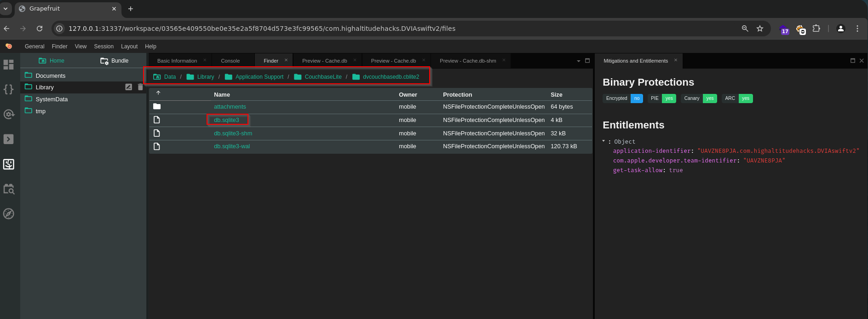868x319 pixels.
Task: Switch to the Console tab
Action: pos(230,61)
